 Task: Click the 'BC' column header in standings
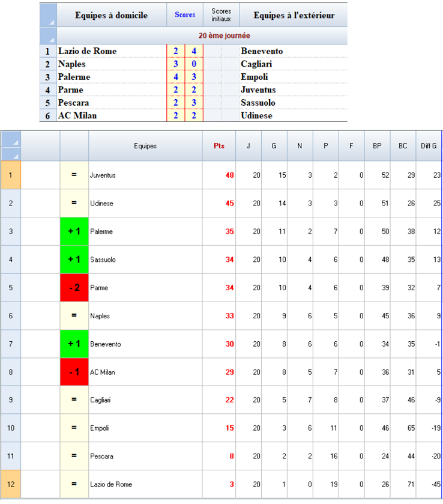[403, 145]
